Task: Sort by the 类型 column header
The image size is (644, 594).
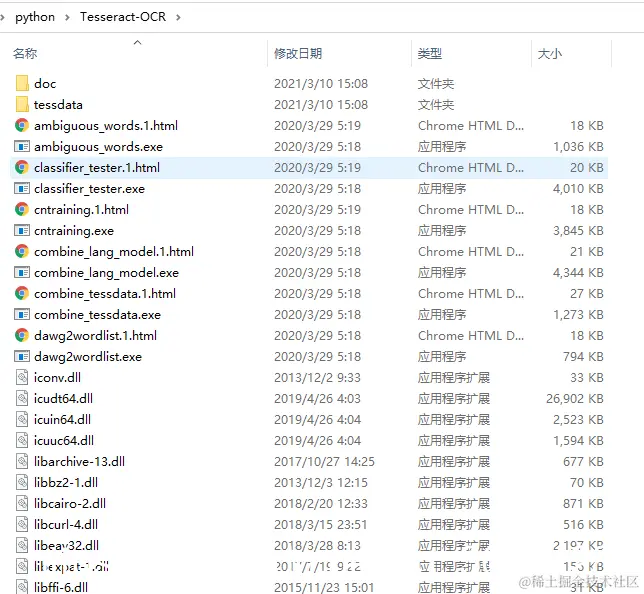Action: pos(430,53)
